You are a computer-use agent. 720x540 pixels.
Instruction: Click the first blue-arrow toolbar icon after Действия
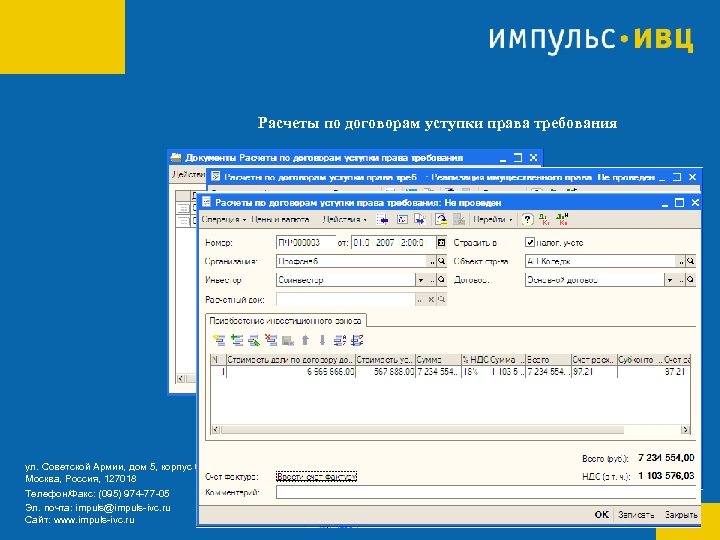[382, 219]
